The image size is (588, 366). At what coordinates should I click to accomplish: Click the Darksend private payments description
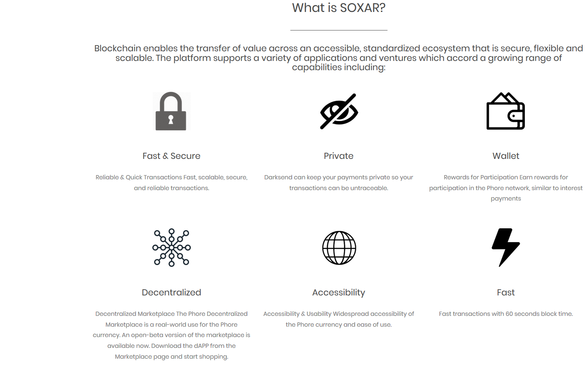pyautogui.click(x=339, y=182)
